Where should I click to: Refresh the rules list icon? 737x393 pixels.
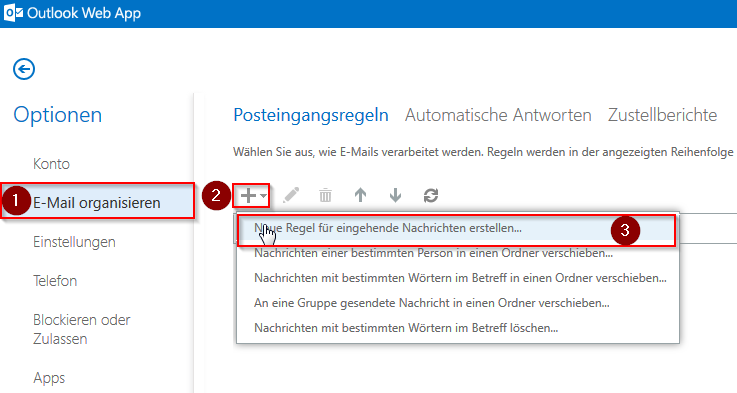[x=431, y=195]
